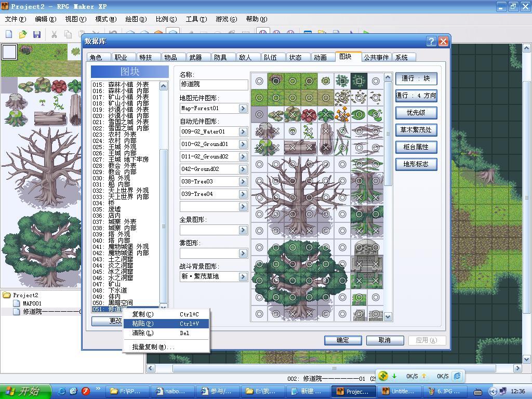Open the 工具 menu in the menu bar
The height and width of the screenshot is (399, 532).
(x=196, y=19)
